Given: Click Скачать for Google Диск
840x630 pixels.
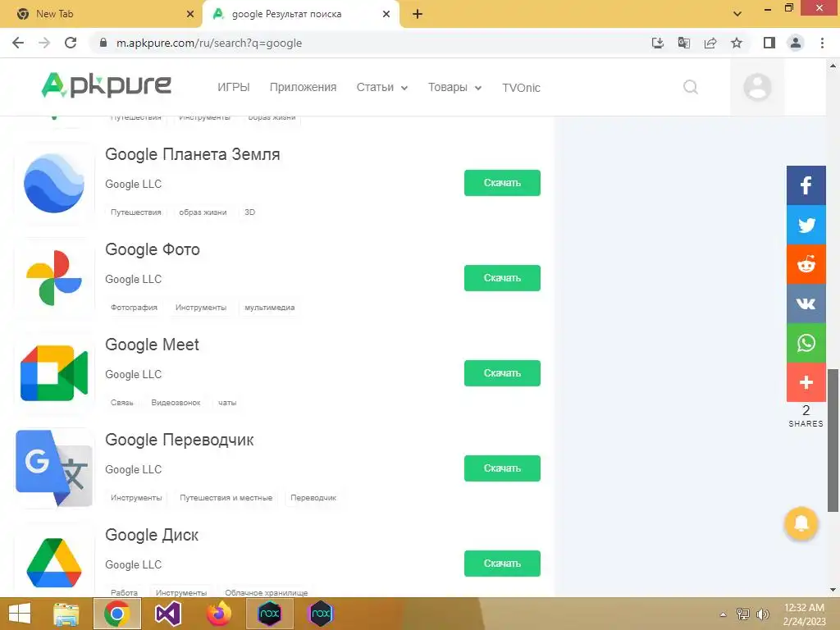Looking at the screenshot, I should coord(502,564).
